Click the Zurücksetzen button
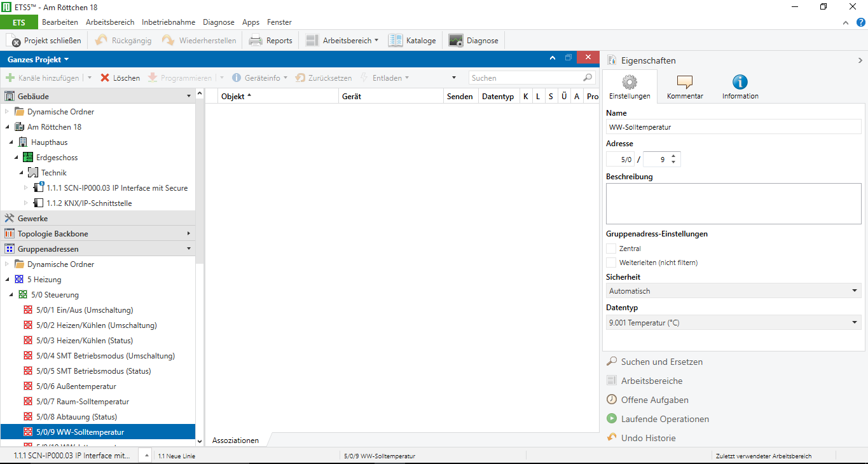 point(323,78)
